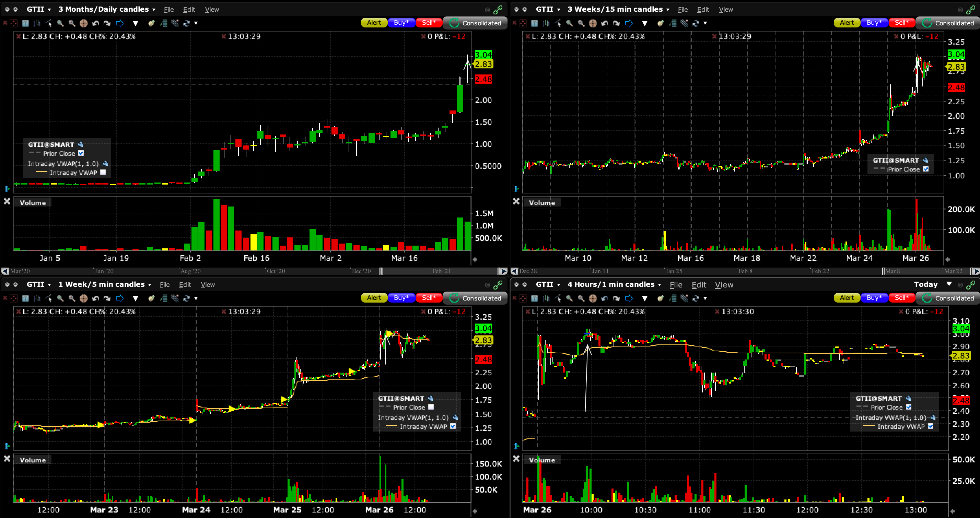This screenshot has height=518, width=980.
Task: Click redo arrow in 1 min chart toolbar
Action: pyautogui.click(x=616, y=298)
